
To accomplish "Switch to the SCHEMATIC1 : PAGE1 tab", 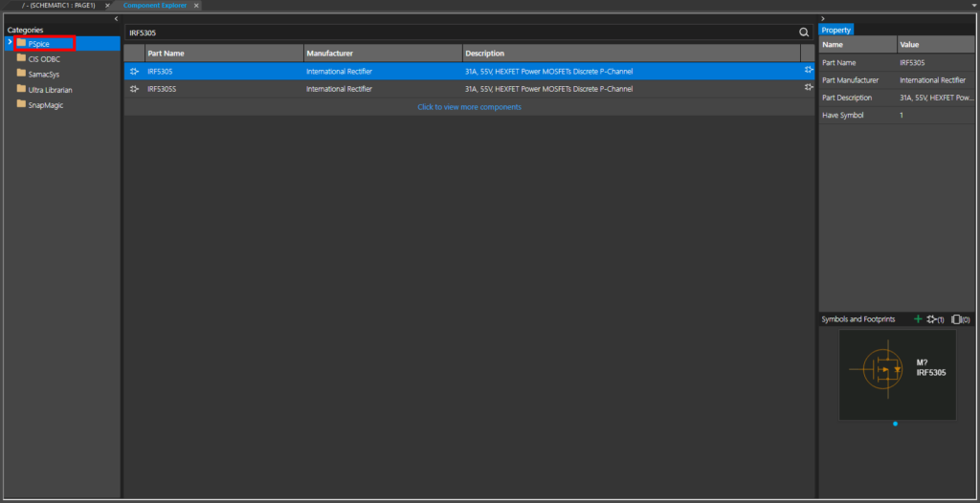I will (x=58, y=5).
